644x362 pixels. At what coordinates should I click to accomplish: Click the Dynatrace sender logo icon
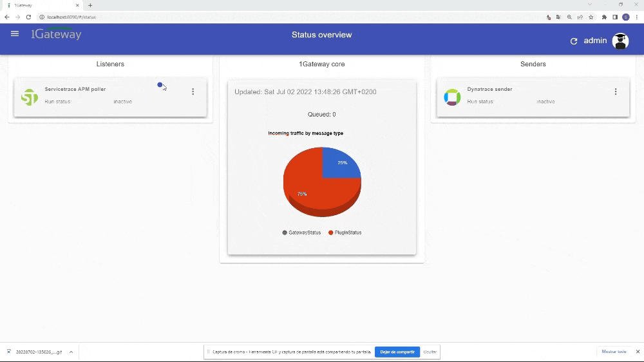452,97
